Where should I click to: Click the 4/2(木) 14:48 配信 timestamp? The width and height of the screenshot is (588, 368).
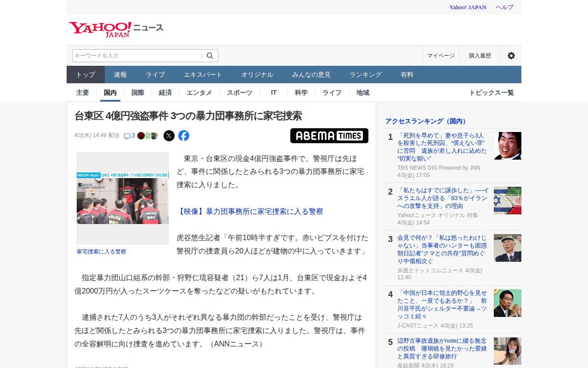tap(97, 135)
